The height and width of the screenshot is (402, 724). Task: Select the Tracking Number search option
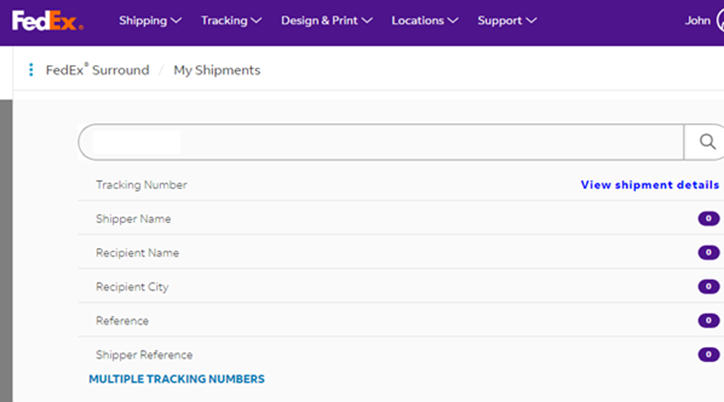141,185
